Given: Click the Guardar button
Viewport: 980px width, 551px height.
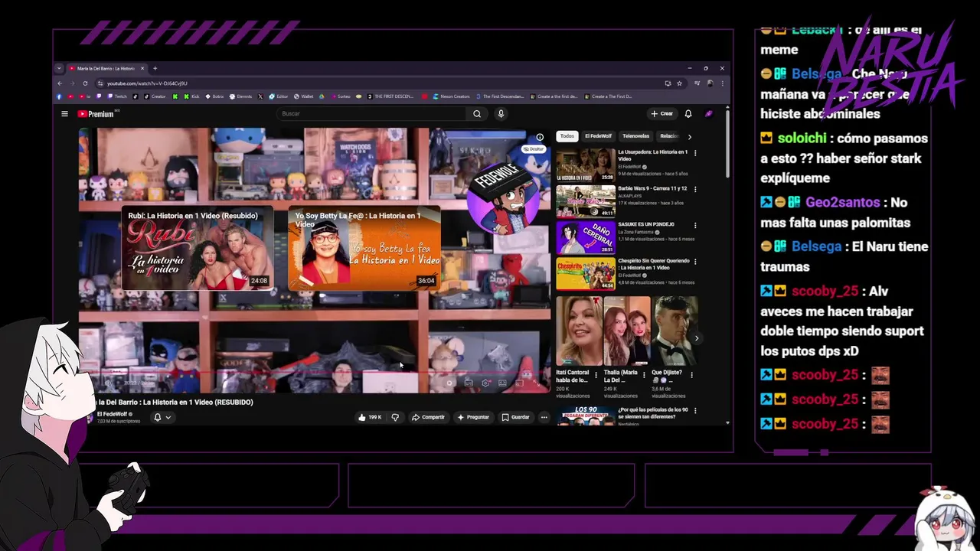Looking at the screenshot, I should (x=515, y=417).
